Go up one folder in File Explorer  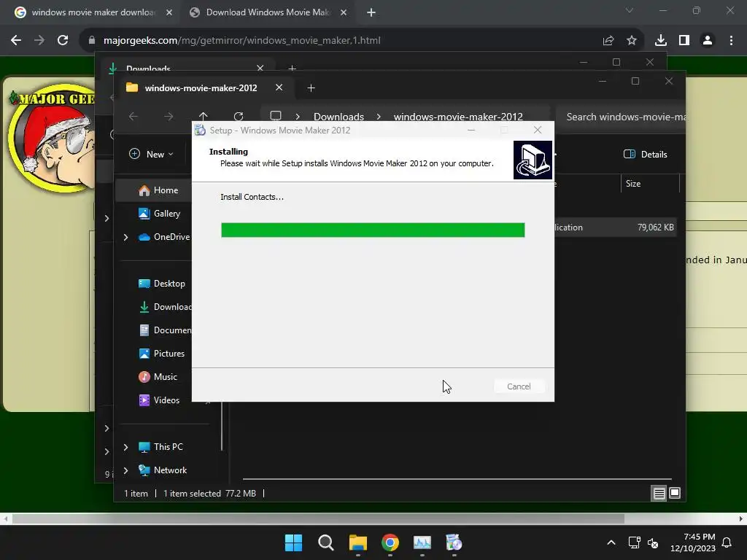tap(204, 116)
